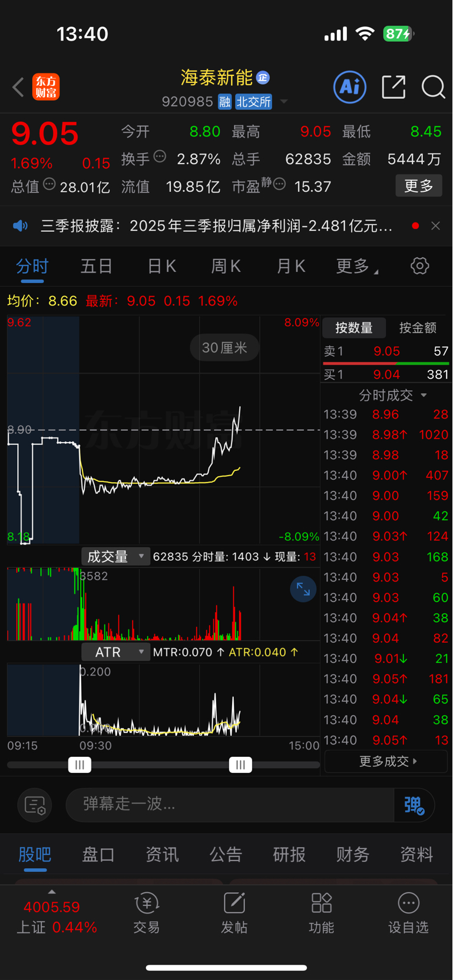Tap the 北交所 exchange badge

tap(253, 102)
